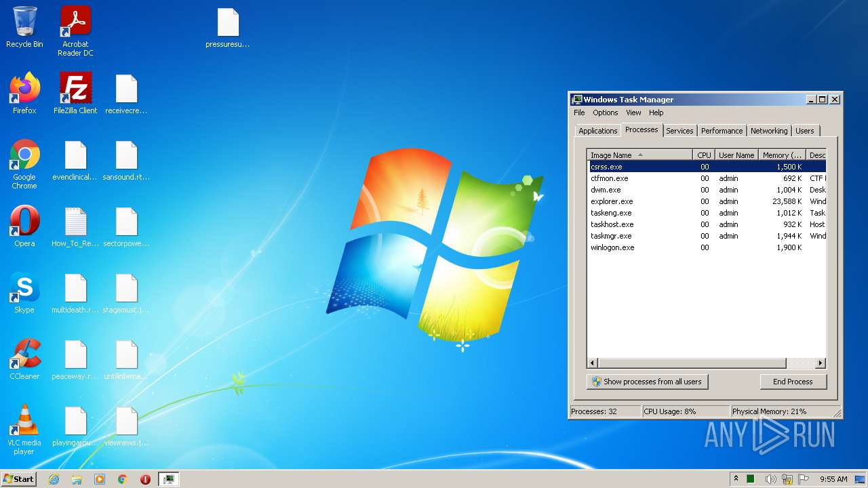The image size is (868, 488).
Task: Sort processes by CPU column
Action: 704,155
